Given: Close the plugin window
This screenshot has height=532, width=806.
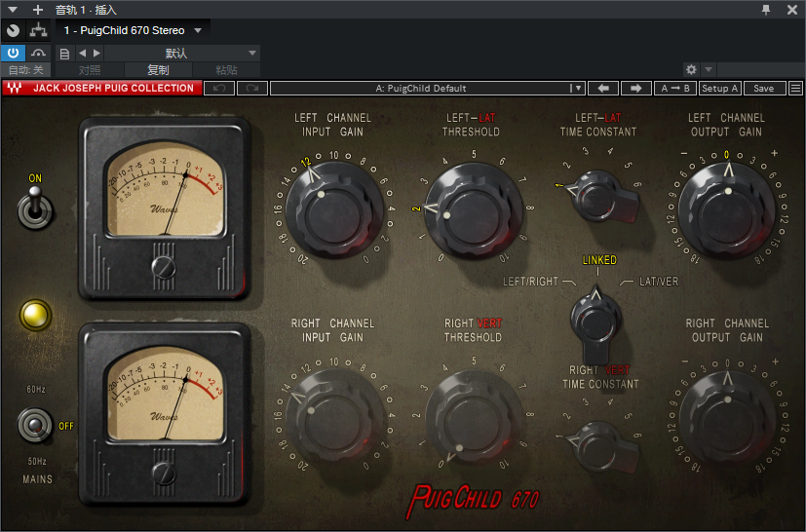Looking at the screenshot, I should click(792, 10).
